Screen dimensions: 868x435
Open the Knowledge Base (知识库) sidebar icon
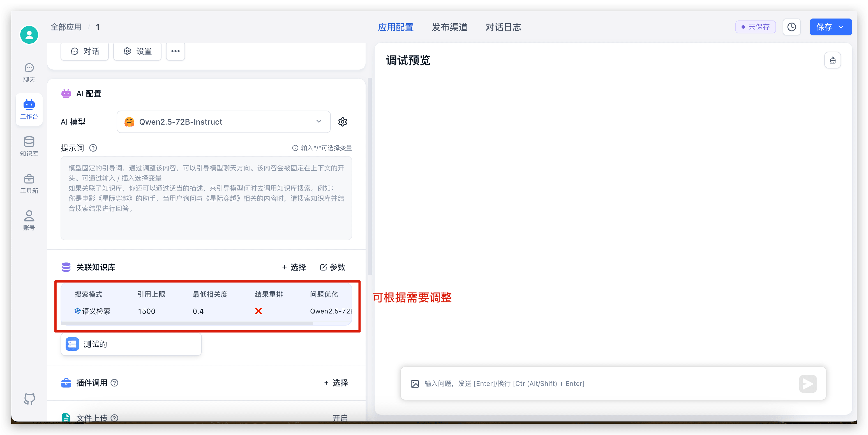(x=29, y=146)
